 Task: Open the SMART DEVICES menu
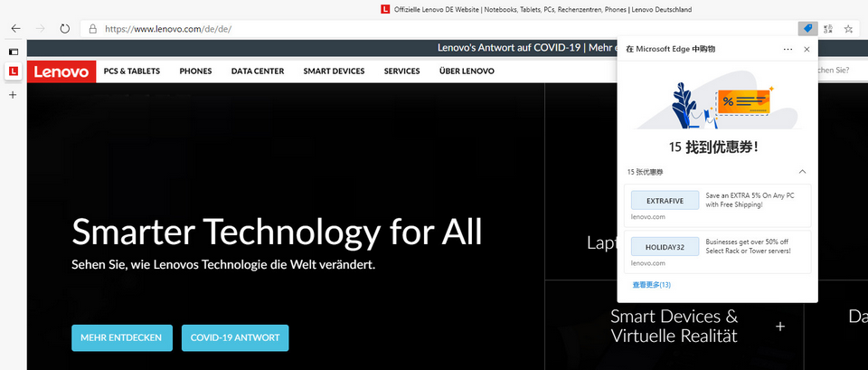click(334, 71)
